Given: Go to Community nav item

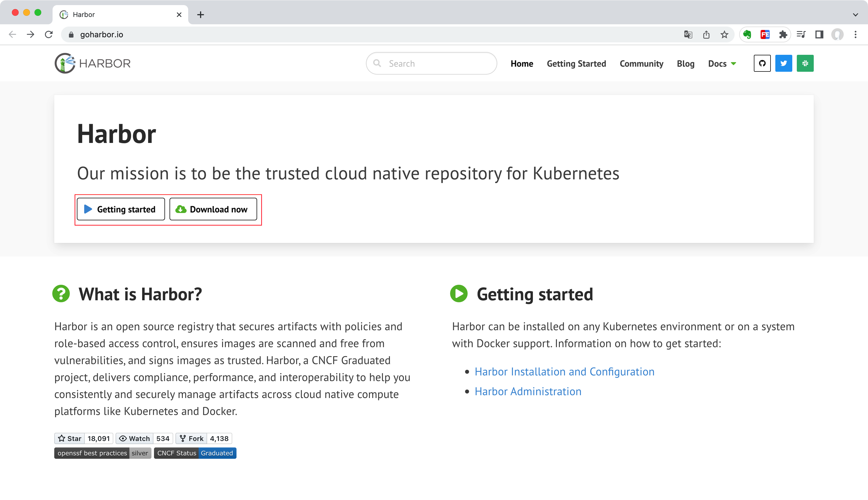Looking at the screenshot, I should pos(641,64).
